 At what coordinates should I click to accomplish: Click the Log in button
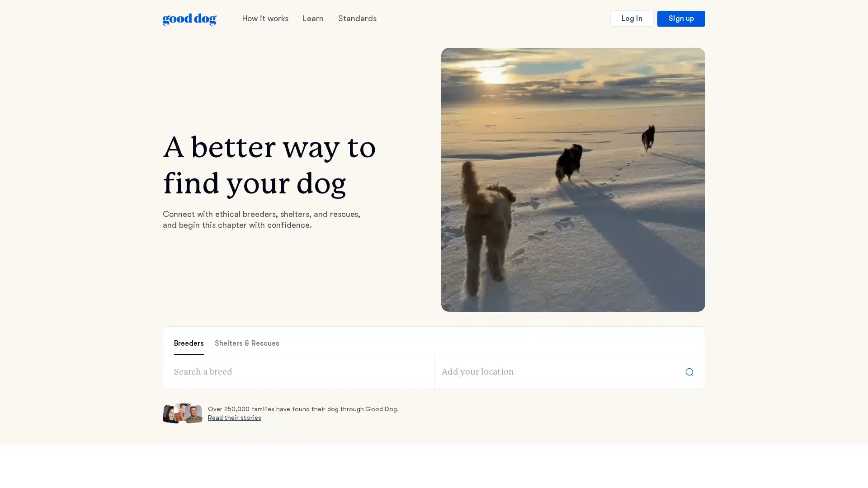pos(632,19)
